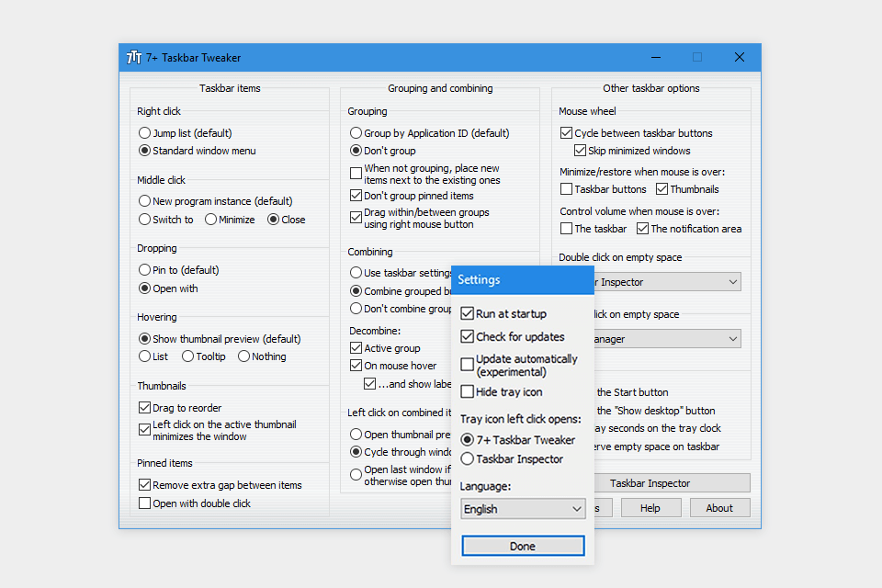Image resolution: width=882 pixels, height=588 pixels.
Task: Toggle Decombine Active group
Action: pyautogui.click(x=356, y=347)
